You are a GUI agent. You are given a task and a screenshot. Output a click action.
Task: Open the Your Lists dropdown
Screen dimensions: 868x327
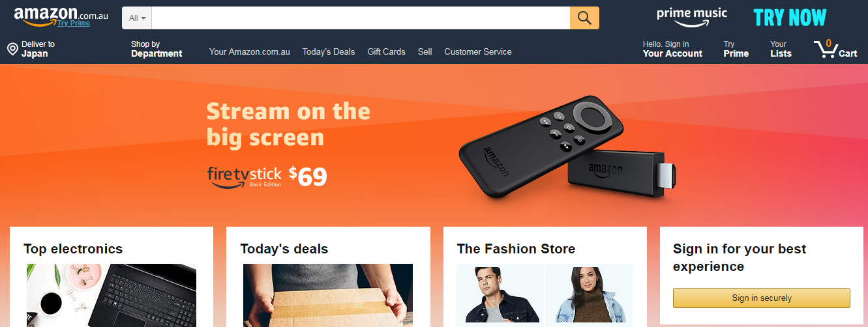pos(781,49)
